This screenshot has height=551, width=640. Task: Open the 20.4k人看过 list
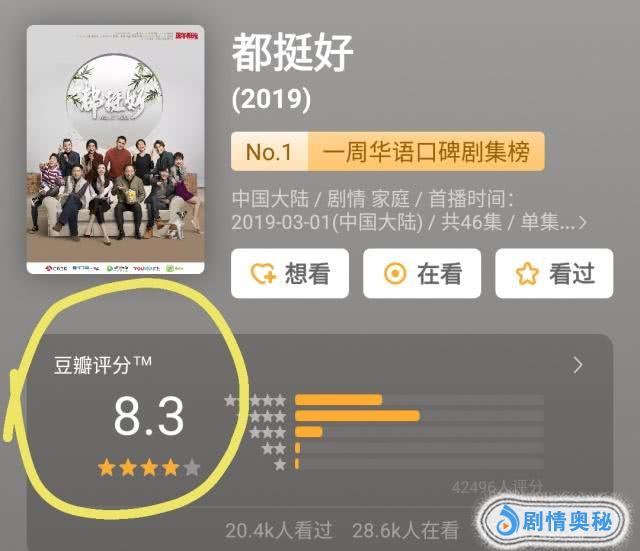(x=279, y=531)
